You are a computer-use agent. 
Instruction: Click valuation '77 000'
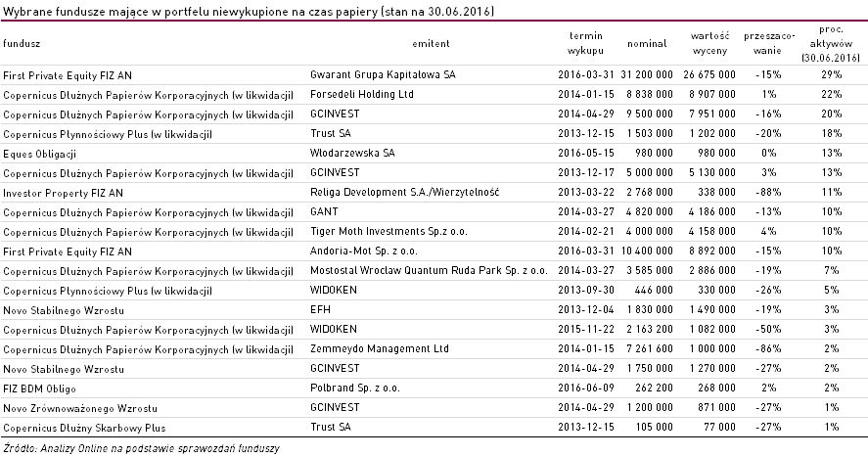(x=720, y=427)
